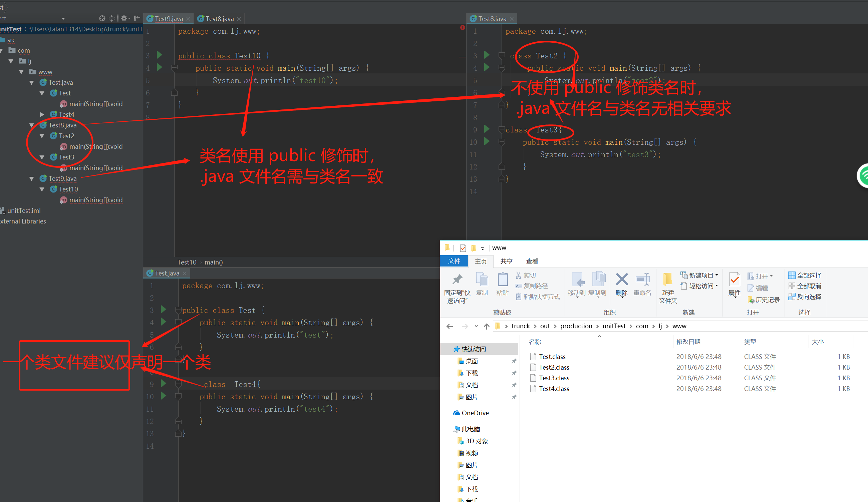
Task: Click Copy Path in Explorer ribbon
Action: pyautogui.click(x=532, y=286)
